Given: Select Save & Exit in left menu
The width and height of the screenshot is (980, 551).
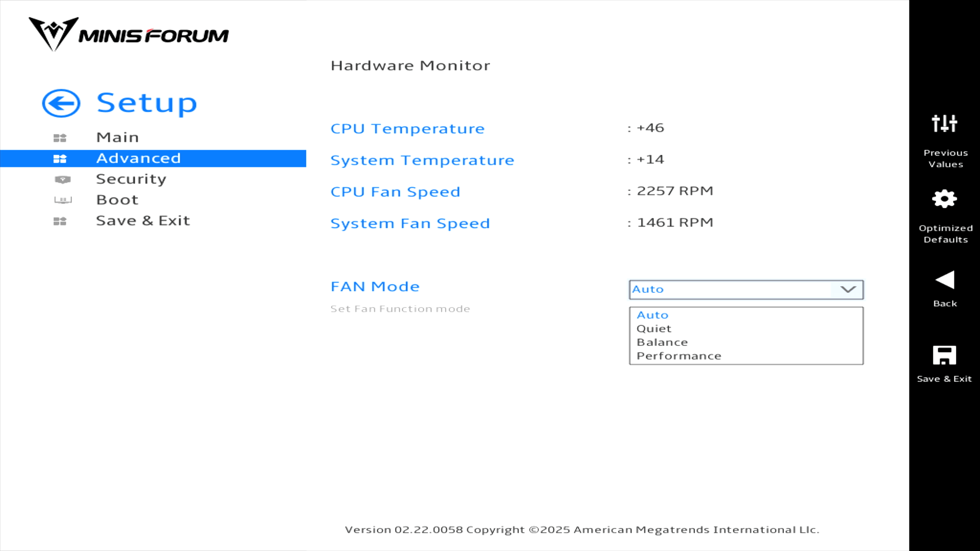Looking at the screenshot, I should [x=143, y=221].
